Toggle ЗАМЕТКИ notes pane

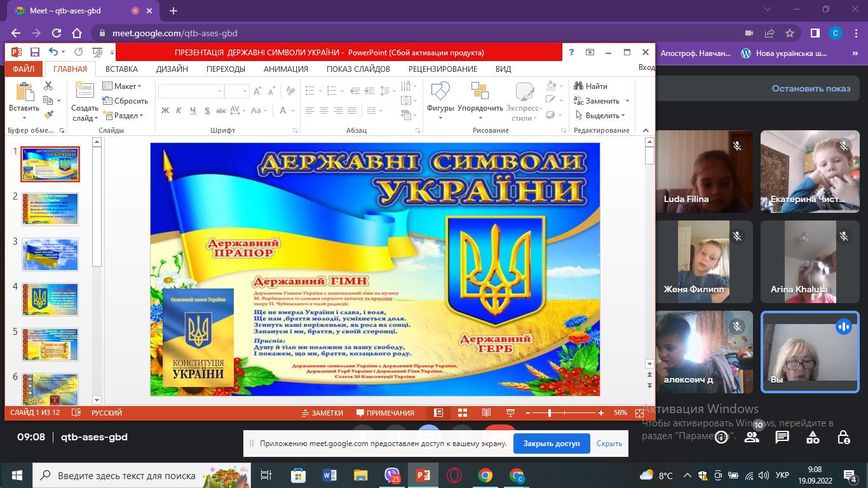pos(322,413)
